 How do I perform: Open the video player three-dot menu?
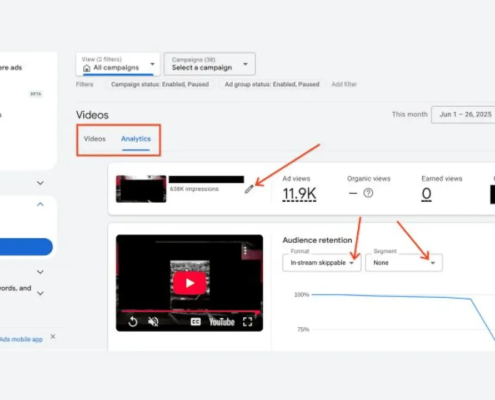tap(245, 250)
